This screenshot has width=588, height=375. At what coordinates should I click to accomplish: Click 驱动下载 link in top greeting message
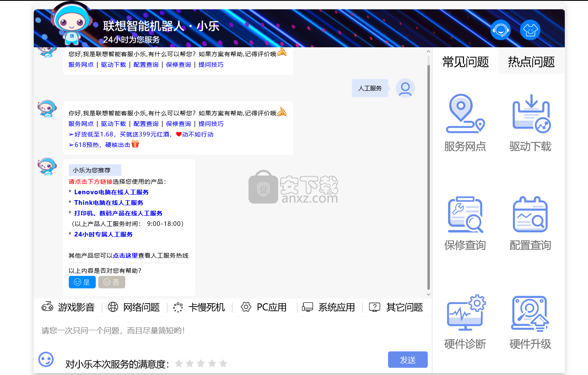(113, 65)
